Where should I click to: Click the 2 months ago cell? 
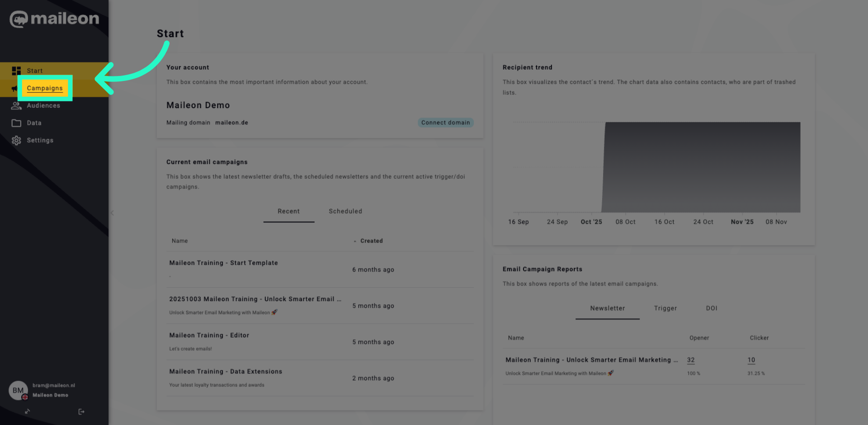[373, 378]
